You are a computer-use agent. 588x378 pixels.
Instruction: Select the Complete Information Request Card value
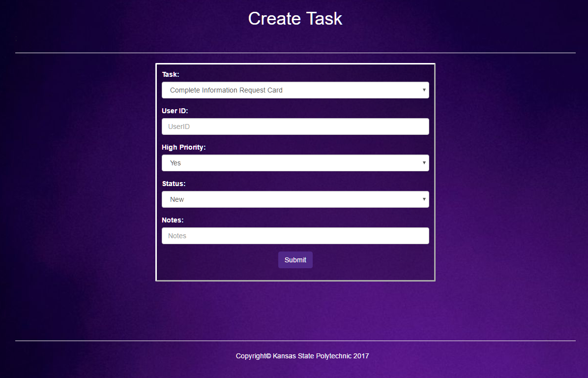click(x=226, y=90)
